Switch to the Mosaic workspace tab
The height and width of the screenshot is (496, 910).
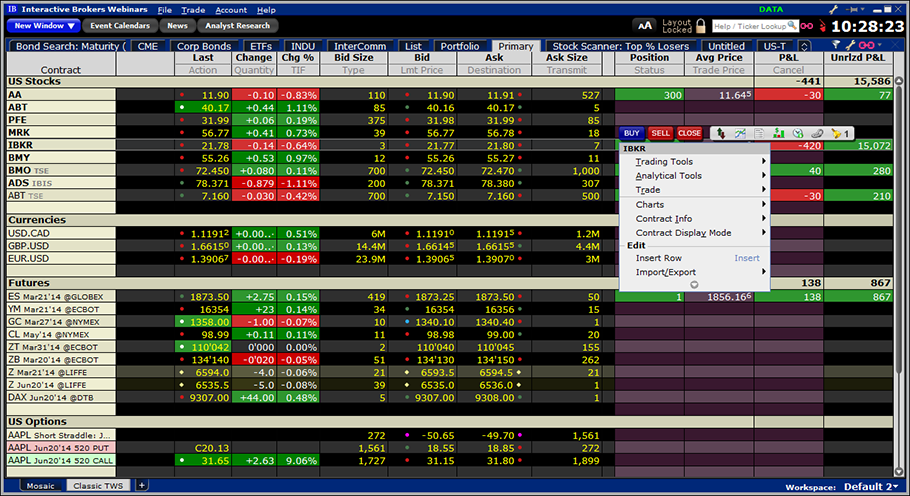click(40, 486)
